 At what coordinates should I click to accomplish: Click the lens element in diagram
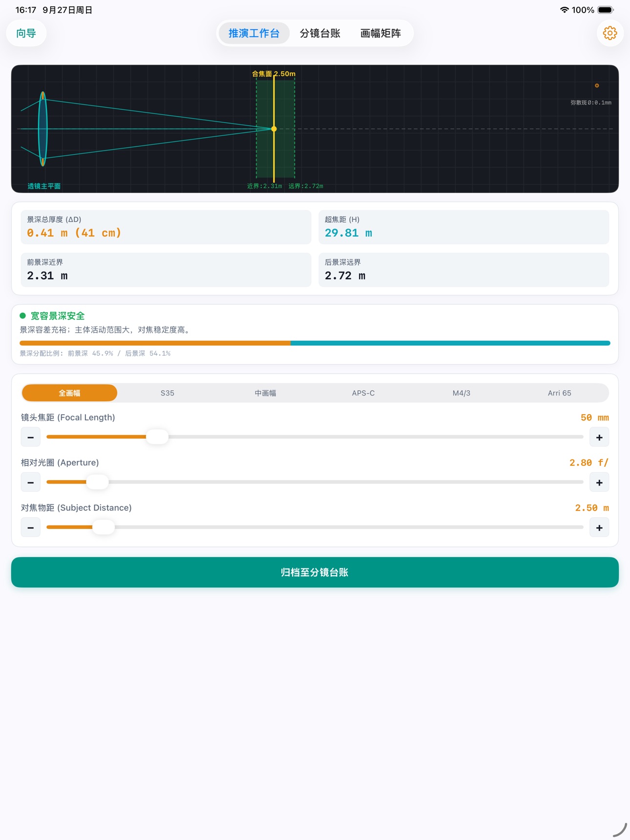click(x=43, y=129)
